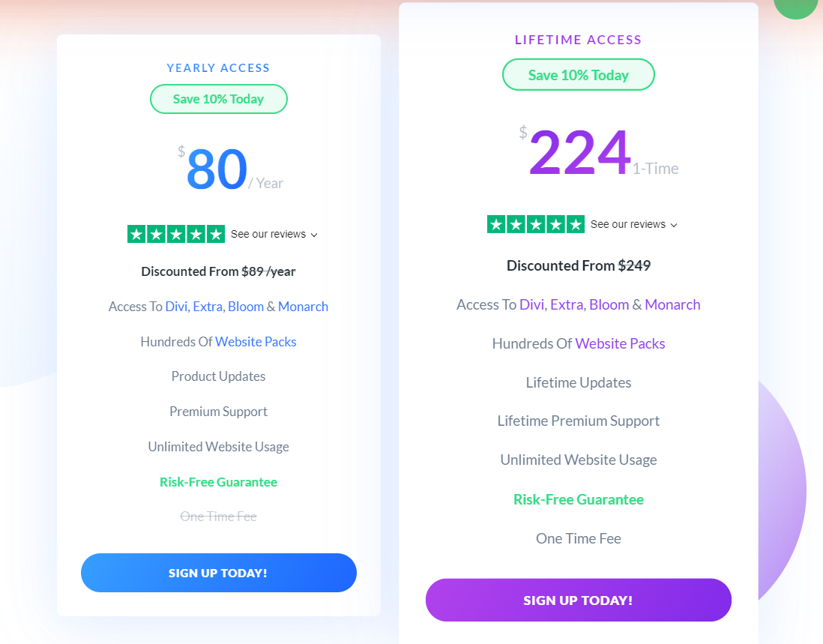Open the purple Monarch link in the lifetime plan
Viewport: 823px width, 644px height.
[x=672, y=304]
